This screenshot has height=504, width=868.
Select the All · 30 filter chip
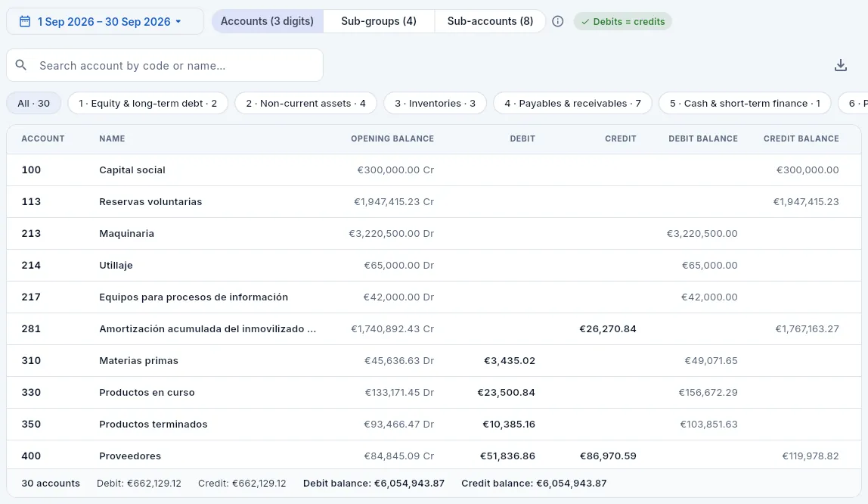(x=34, y=103)
